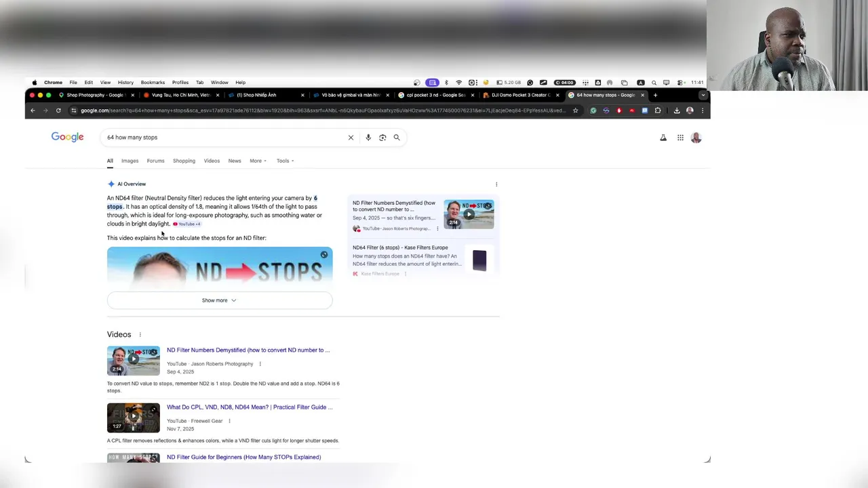Open Control Center in macOS menu bar
The image size is (868, 488).
tap(680, 83)
